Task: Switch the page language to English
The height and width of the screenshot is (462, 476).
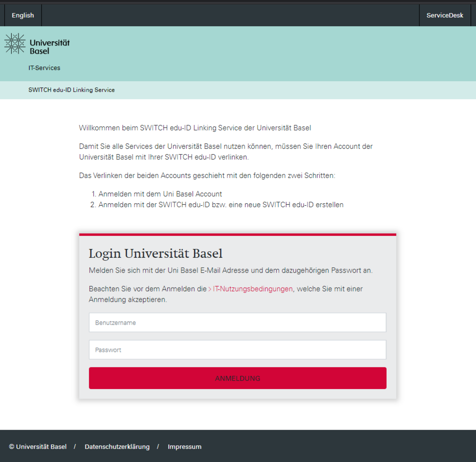Action: pos(23,15)
